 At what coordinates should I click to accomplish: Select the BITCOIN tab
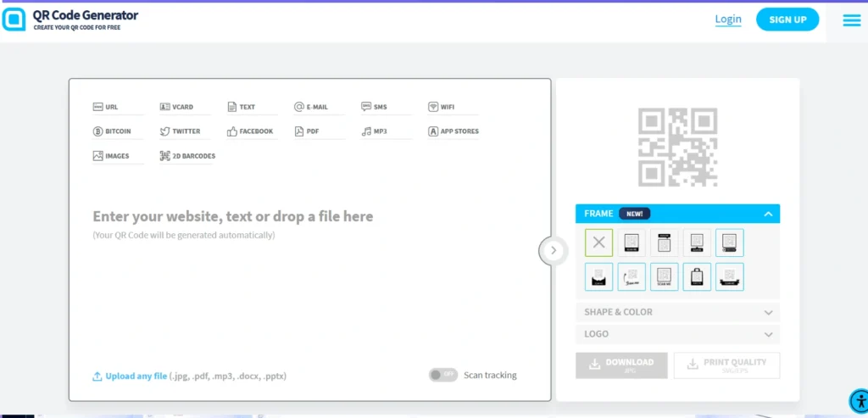pos(116,131)
